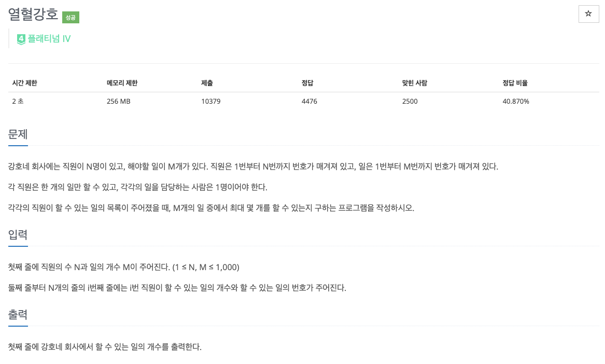
Task: Click the 맞힌 사람 column header
Action: 415,83
